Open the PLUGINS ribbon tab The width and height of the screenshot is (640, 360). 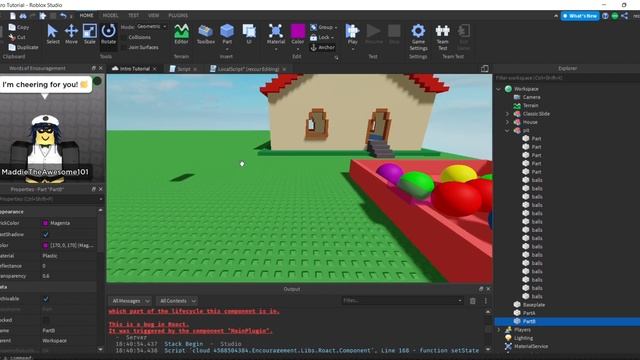tap(178, 16)
